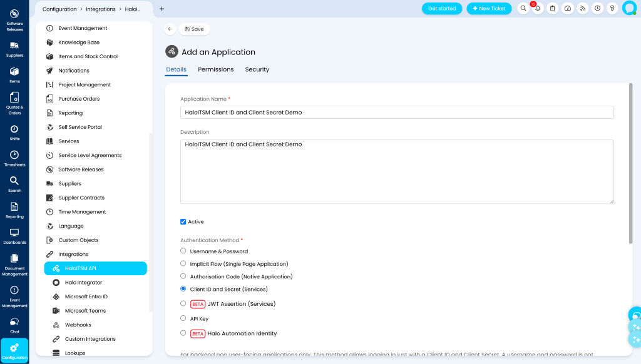Select Authorisation Code (Native Application)
Screen dimensions: 641x364
[x=183, y=276]
